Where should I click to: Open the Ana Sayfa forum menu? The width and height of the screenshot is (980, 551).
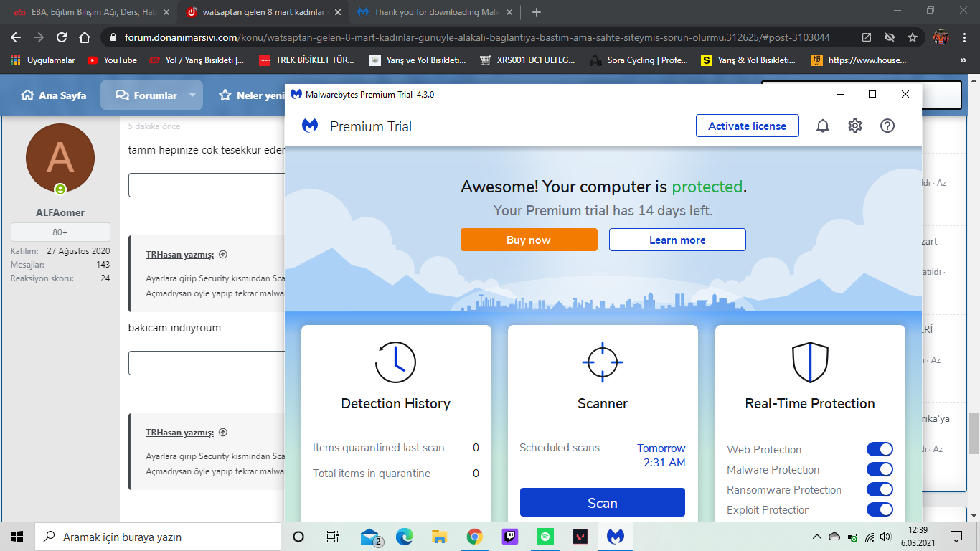[x=54, y=95]
